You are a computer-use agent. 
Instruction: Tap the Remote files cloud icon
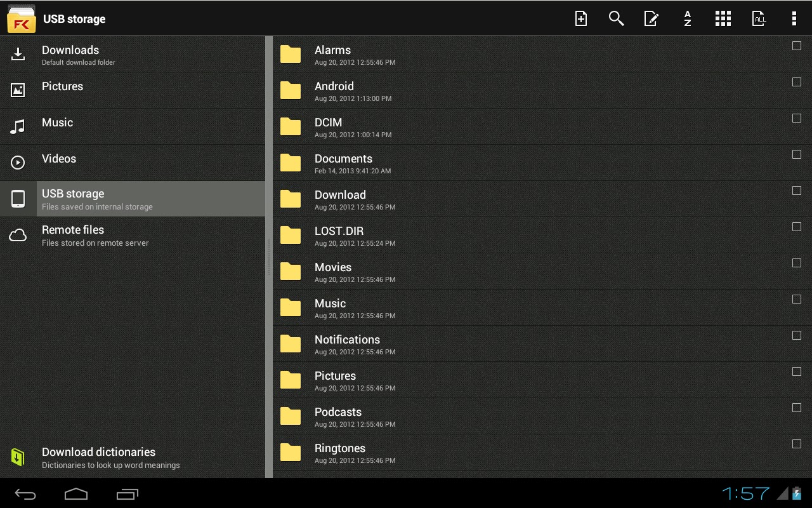(x=18, y=236)
